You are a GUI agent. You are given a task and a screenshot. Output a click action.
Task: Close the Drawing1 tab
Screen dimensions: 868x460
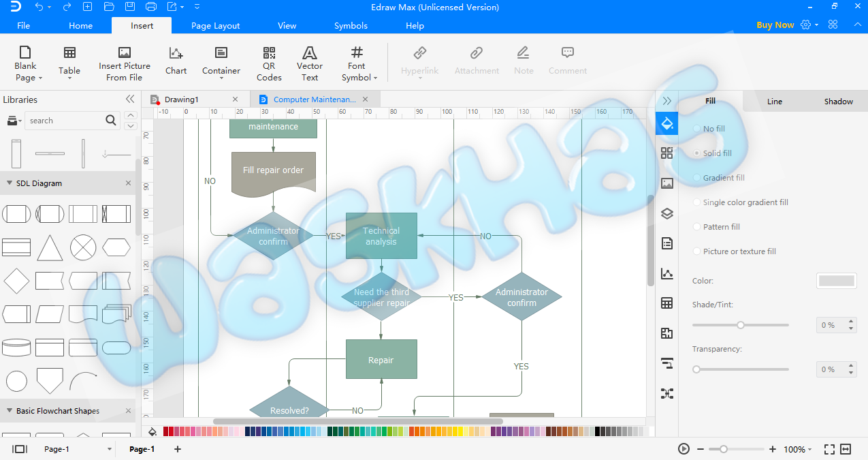[236, 99]
